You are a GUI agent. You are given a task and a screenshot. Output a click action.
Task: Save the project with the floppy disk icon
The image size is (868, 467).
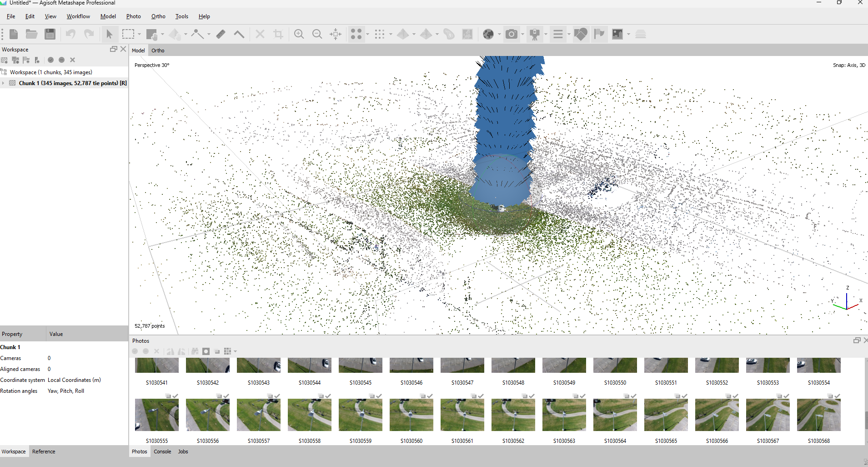coord(50,34)
